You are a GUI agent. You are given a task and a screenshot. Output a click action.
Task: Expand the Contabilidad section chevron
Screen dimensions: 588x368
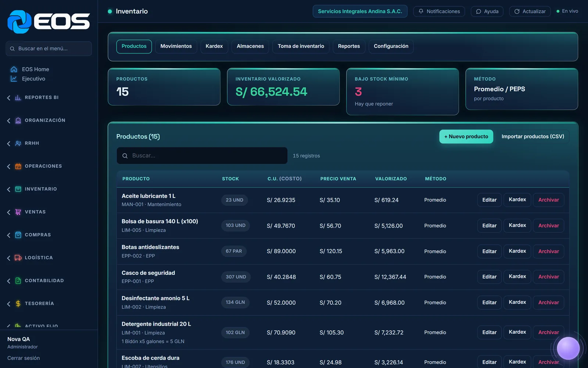click(x=9, y=281)
